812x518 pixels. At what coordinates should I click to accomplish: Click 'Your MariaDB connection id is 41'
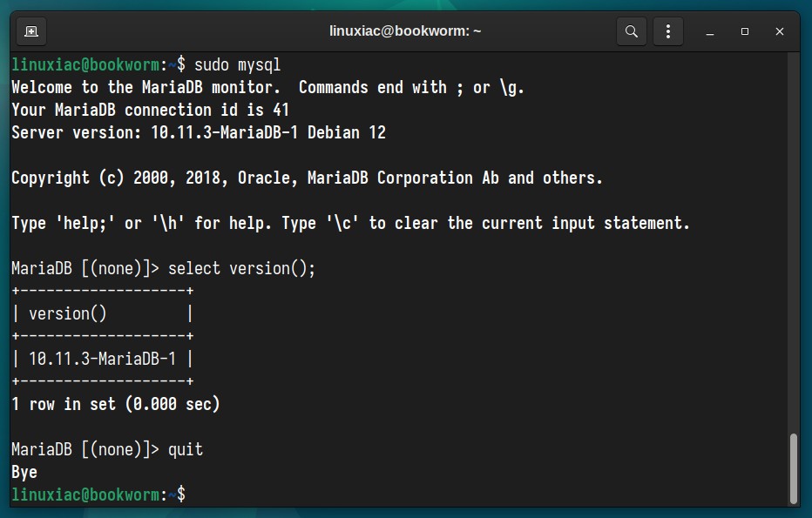click(150, 111)
